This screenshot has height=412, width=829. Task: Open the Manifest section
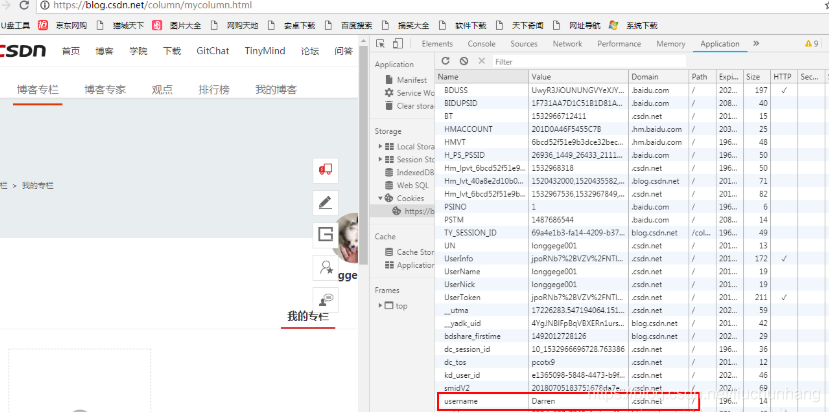406,80
